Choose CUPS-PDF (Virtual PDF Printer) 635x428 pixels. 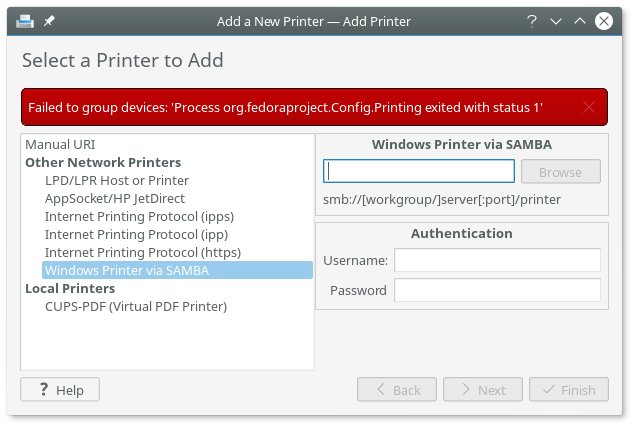(x=136, y=307)
